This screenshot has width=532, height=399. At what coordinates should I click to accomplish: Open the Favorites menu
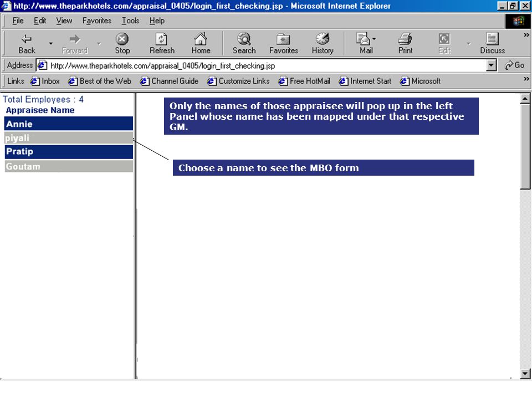point(96,21)
